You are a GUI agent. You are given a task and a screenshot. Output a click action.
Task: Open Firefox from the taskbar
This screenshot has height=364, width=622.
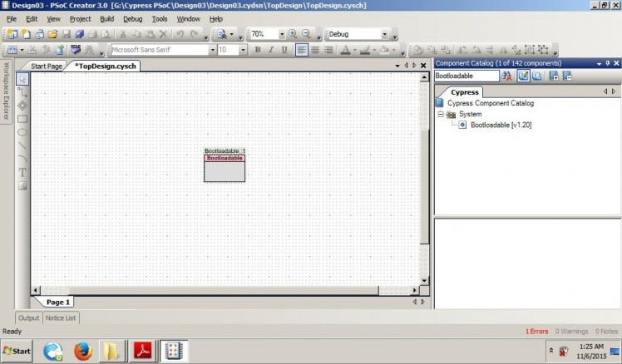(83, 352)
